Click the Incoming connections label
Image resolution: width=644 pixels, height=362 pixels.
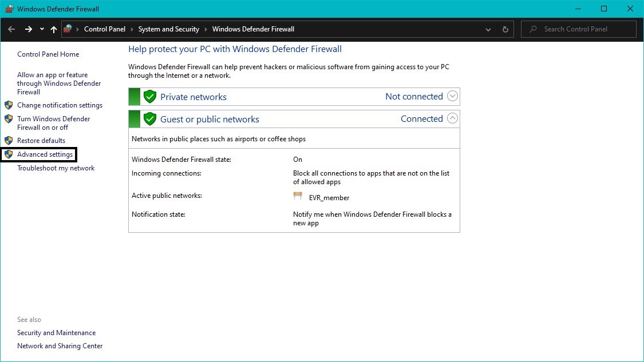point(167,173)
